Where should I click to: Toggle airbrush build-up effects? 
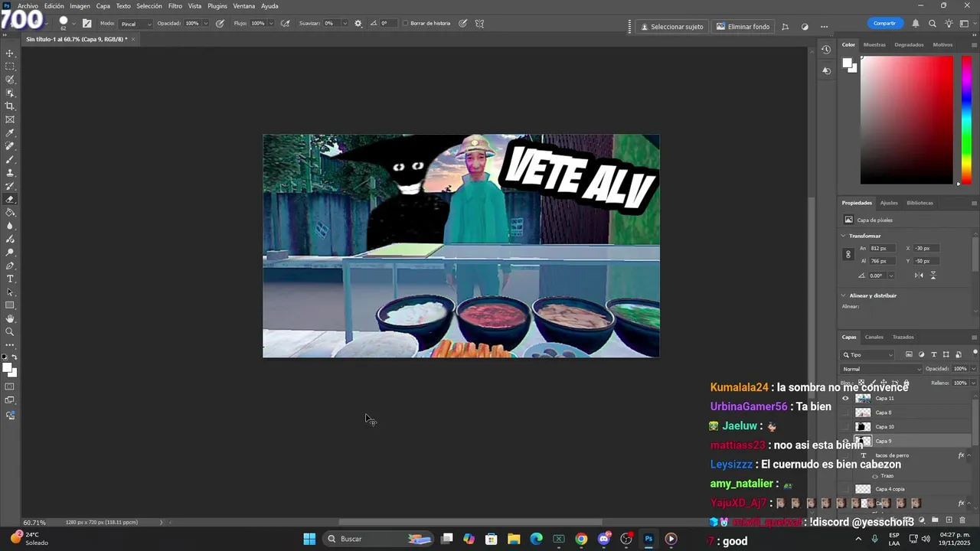(285, 24)
